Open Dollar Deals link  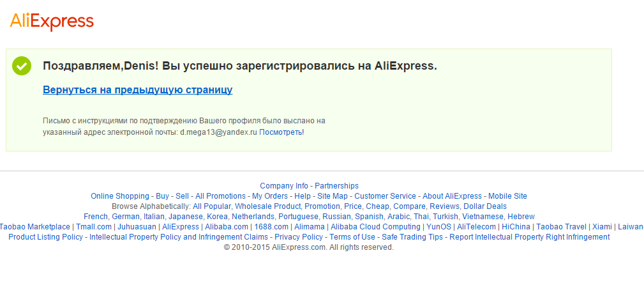tap(485, 206)
